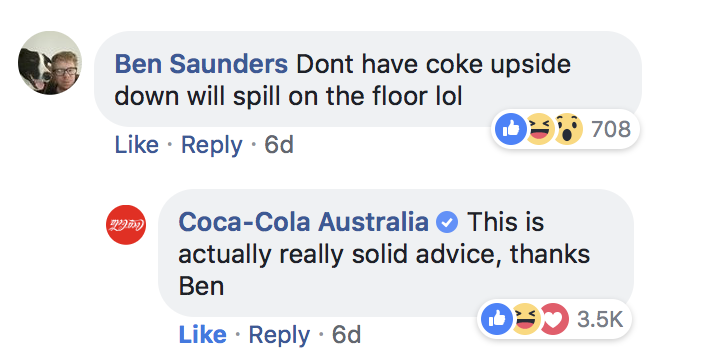Click the heart reaction on Coca-Cola's reply
The width and height of the screenshot is (712, 364).
(554, 319)
